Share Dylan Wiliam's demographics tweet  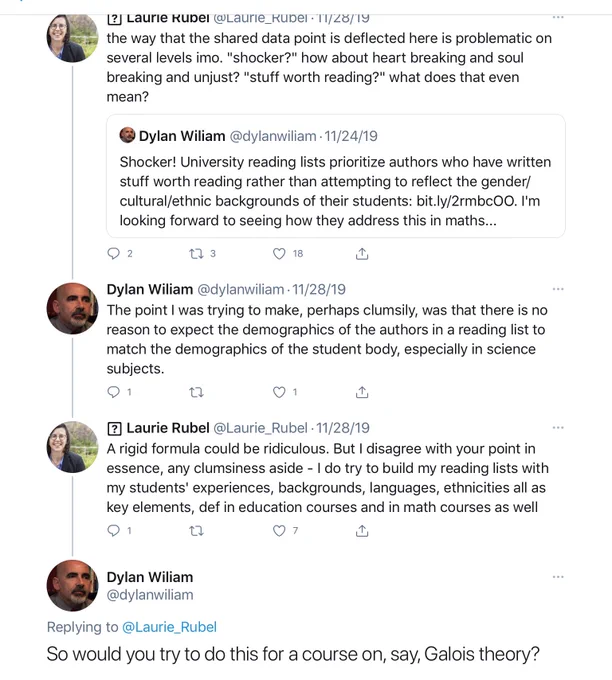point(362,392)
